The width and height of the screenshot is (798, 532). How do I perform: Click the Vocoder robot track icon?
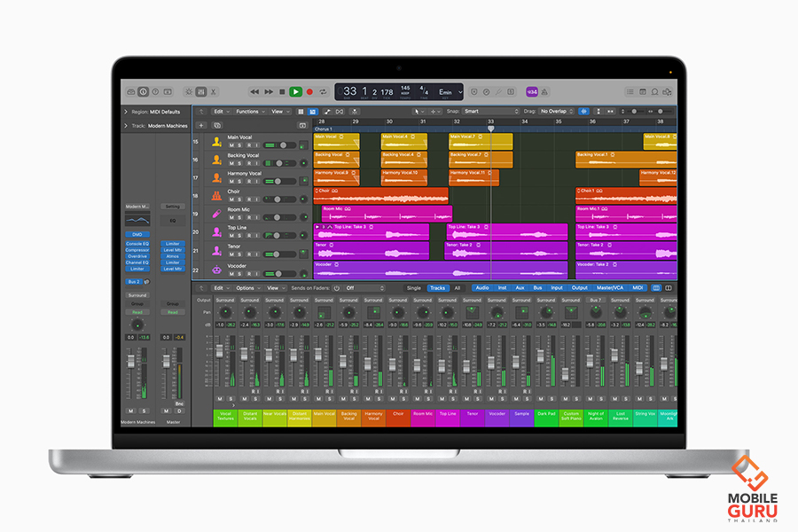(217, 270)
